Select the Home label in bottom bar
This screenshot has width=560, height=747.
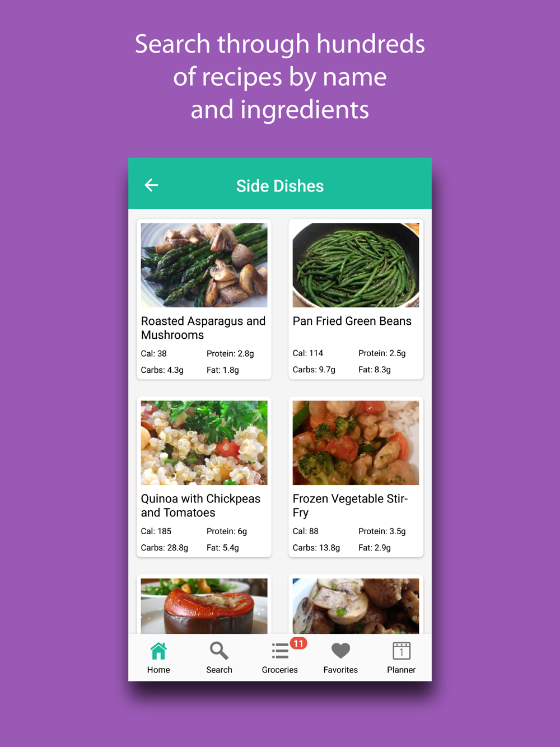pyautogui.click(x=158, y=670)
